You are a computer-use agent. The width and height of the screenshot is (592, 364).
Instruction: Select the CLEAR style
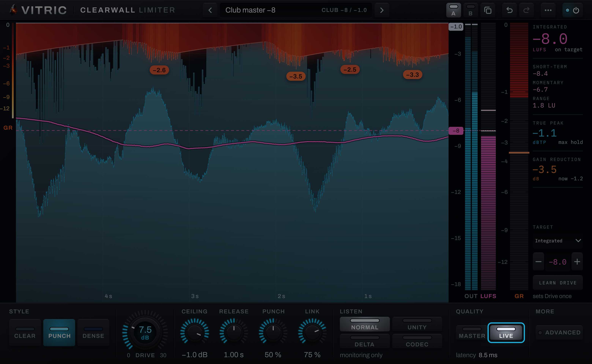25,333
